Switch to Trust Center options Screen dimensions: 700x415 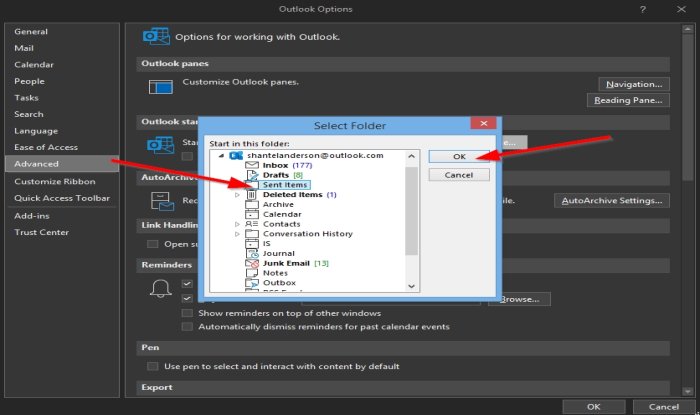tap(42, 232)
